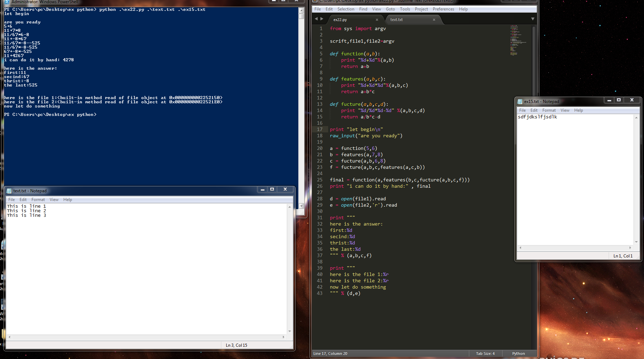
Task: Open the Format menu in text.txt Notepad
Action: coord(38,200)
